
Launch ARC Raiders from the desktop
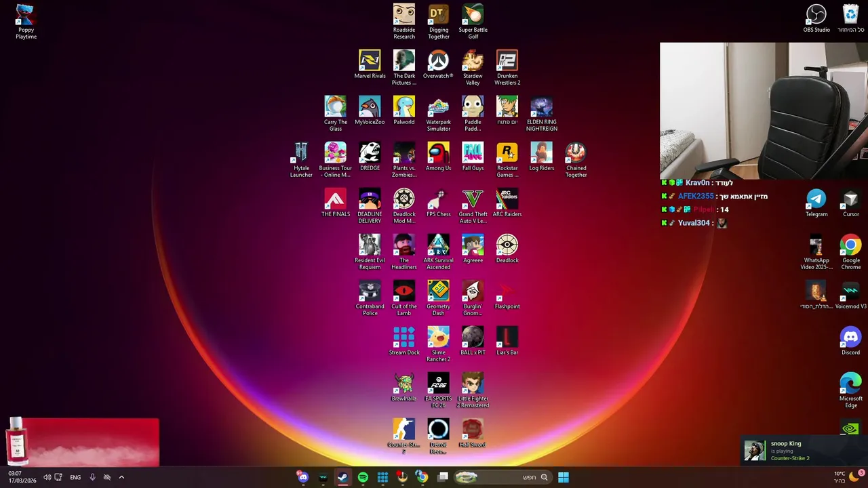[507, 203]
